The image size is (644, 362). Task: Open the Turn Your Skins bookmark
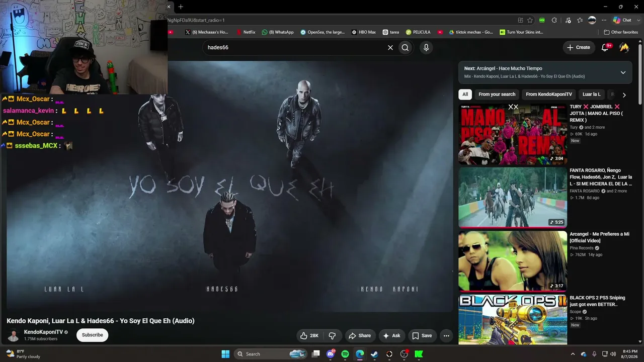tap(522, 32)
